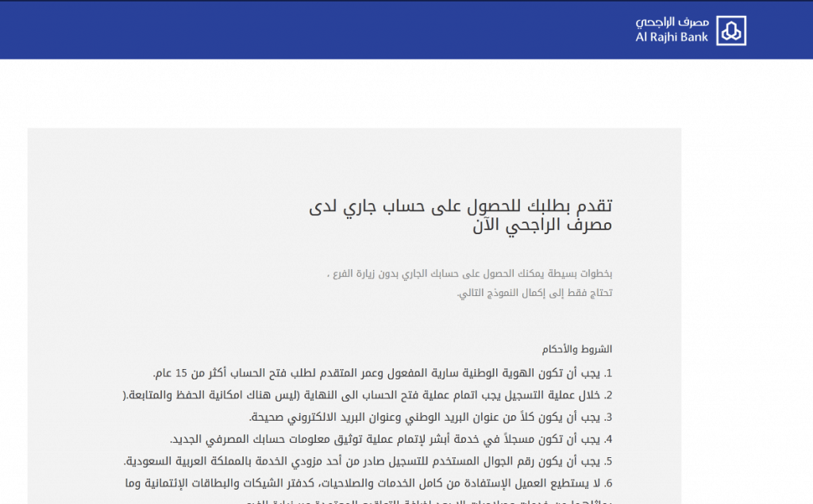Click condition 3 about national and email address
The width and height of the screenshot is (813, 504).
431,417
